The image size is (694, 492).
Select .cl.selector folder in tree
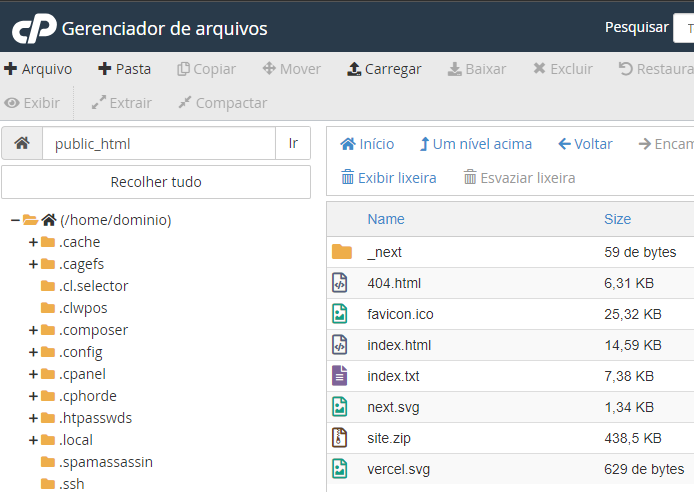(93, 286)
